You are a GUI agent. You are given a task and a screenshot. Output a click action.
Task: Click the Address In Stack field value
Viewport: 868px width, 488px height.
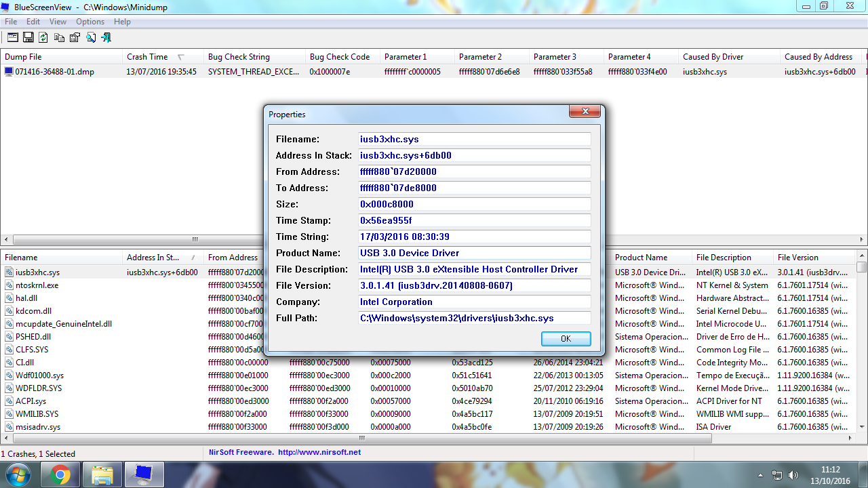pyautogui.click(x=475, y=155)
